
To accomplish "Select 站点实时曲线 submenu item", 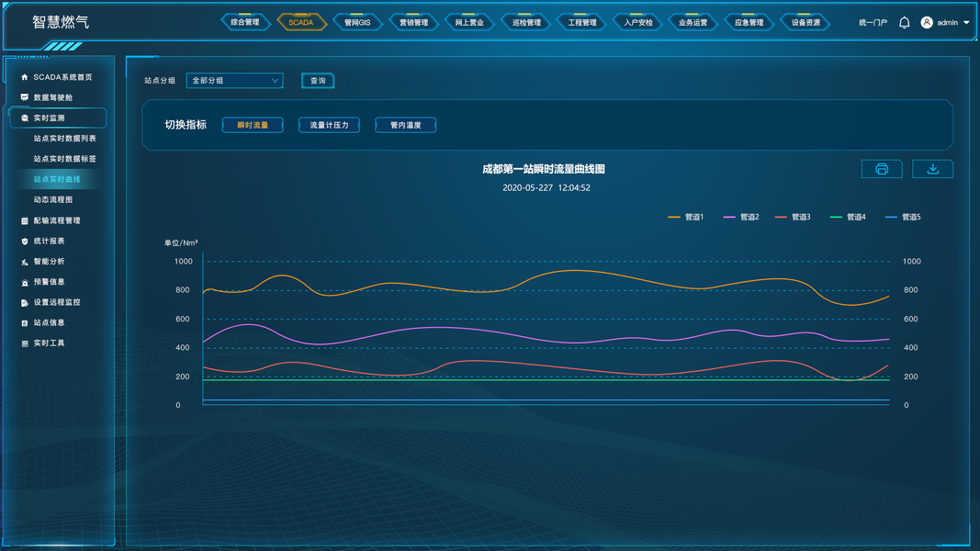I will click(57, 179).
